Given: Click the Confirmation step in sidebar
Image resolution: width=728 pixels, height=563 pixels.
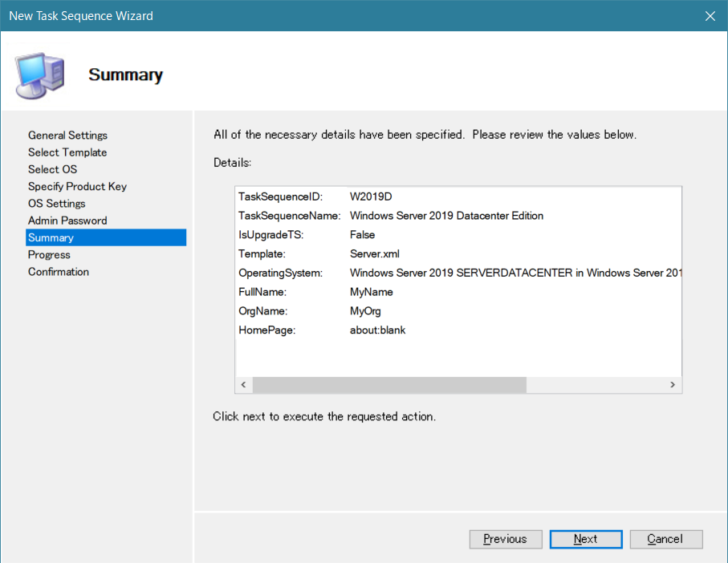Looking at the screenshot, I should tap(59, 272).
